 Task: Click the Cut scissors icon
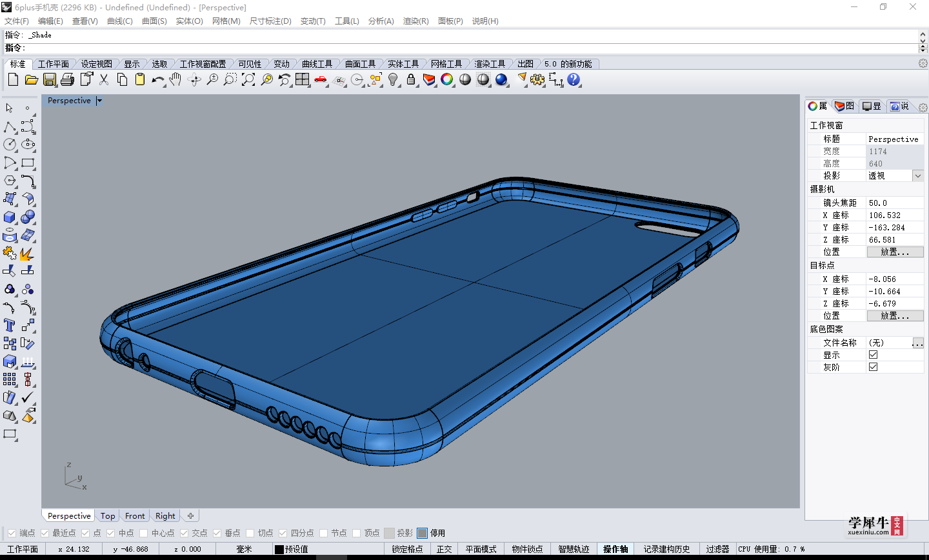click(x=104, y=79)
